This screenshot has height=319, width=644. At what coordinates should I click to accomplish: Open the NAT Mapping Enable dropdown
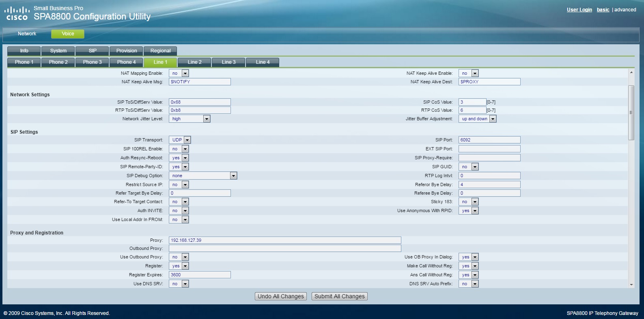tap(179, 74)
